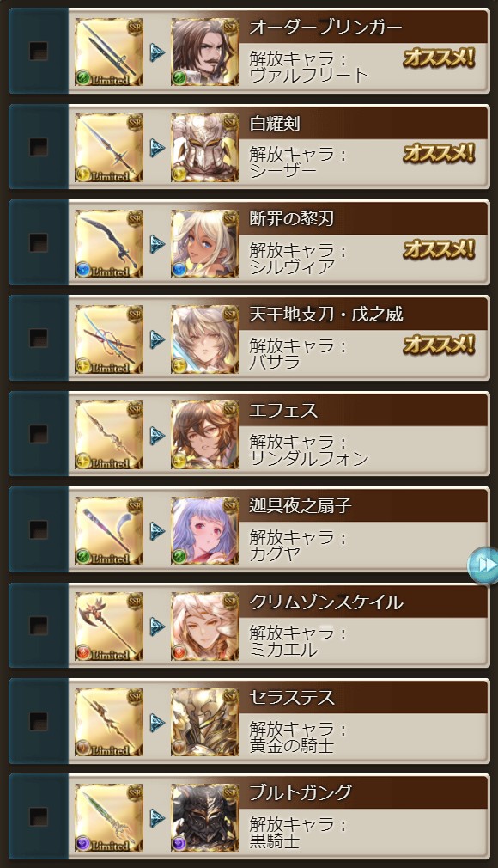Tick the checkbox for オーダーブリンガー
The width and height of the screenshot is (498, 868).
point(38,52)
